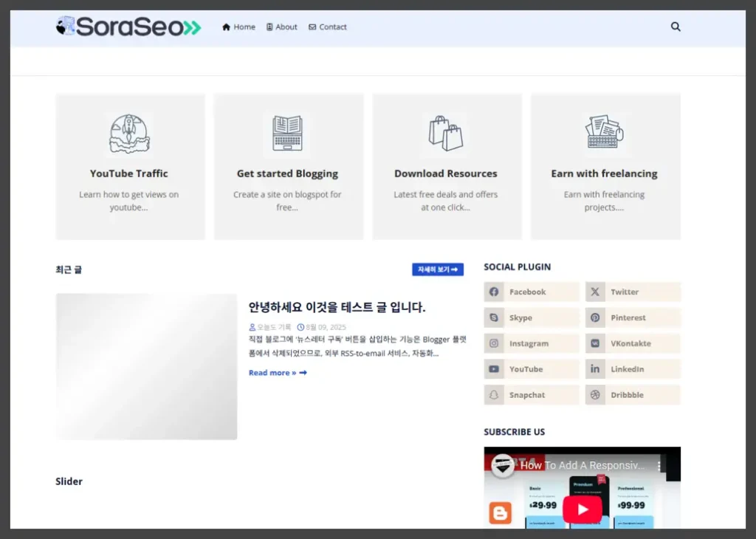756x539 pixels.
Task: Open the Pinterest label link
Action: (628, 317)
